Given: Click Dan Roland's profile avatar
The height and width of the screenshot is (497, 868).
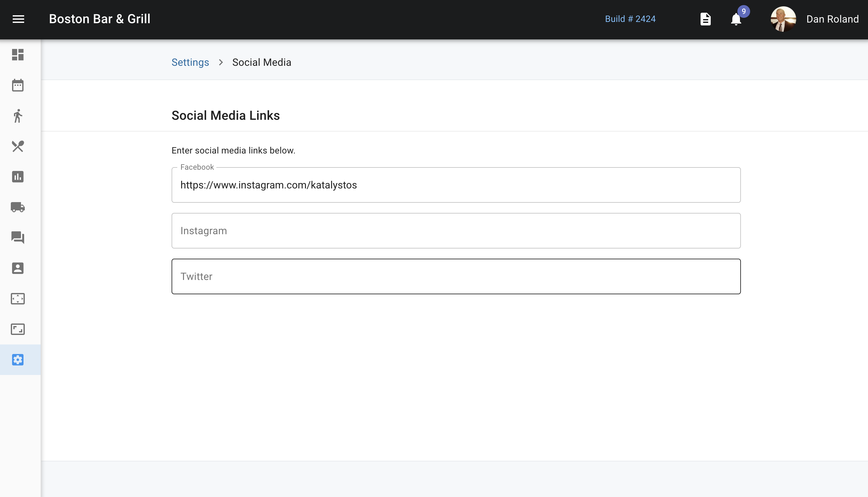Looking at the screenshot, I should click(x=783, y=19).
